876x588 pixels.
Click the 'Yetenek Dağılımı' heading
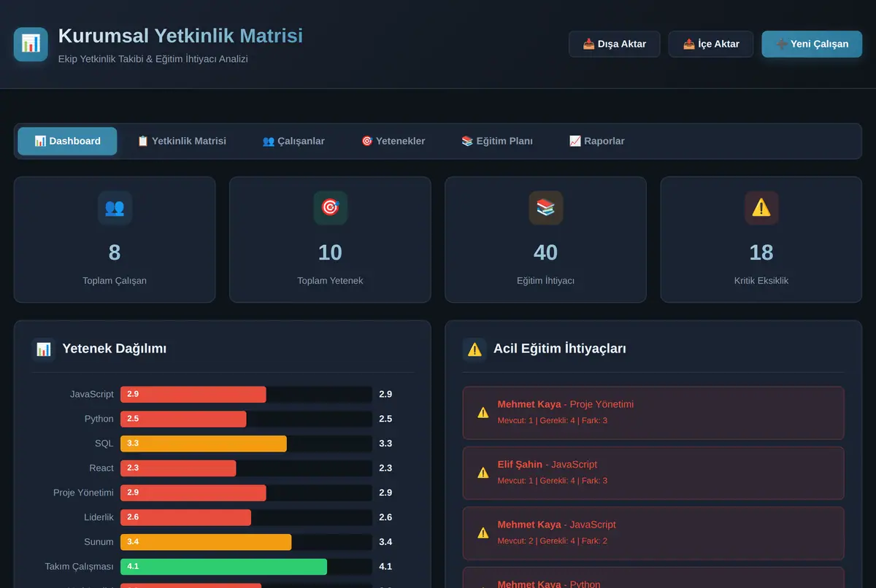coord(115,349)
